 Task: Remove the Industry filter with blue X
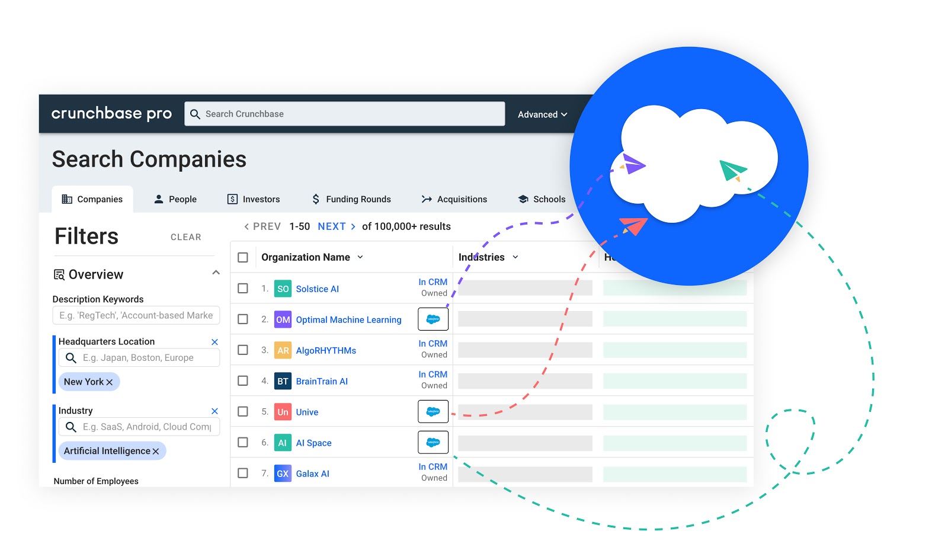click(x=214, y=411)
